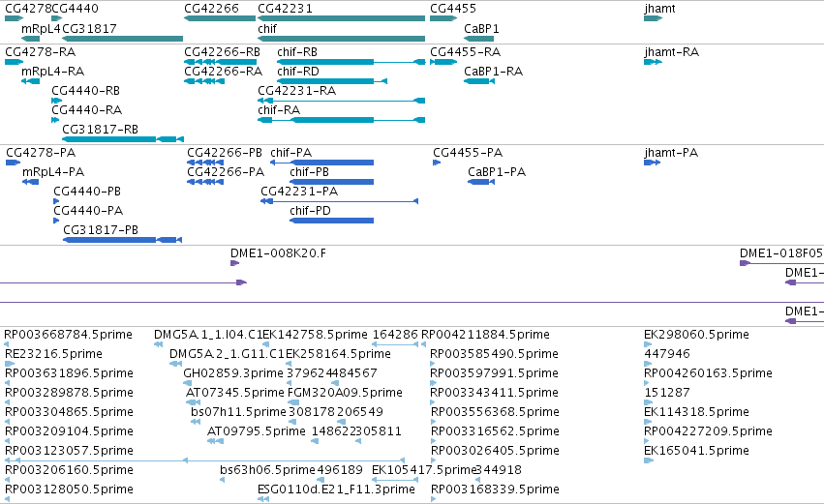Select the CG42266-PA protein label
The width and height of the screenshot is (824, 504).
click(226, 172)
